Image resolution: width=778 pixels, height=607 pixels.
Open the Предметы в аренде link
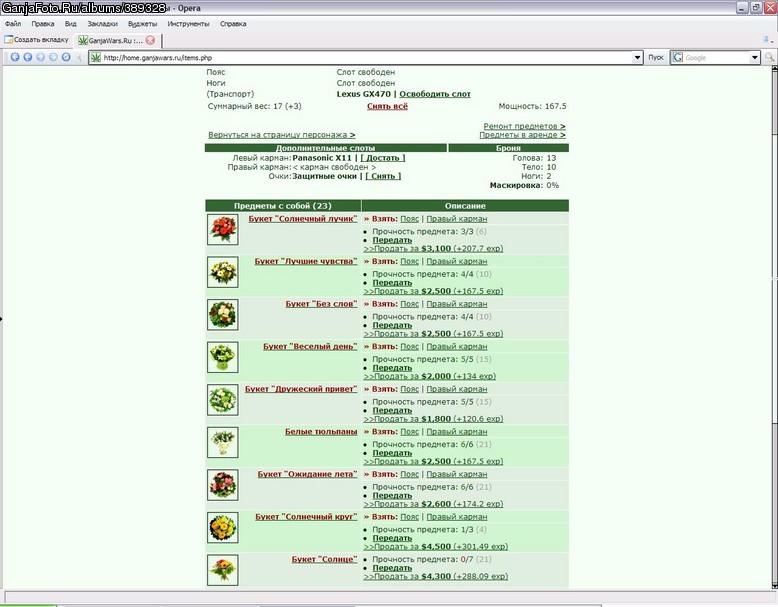522,135
